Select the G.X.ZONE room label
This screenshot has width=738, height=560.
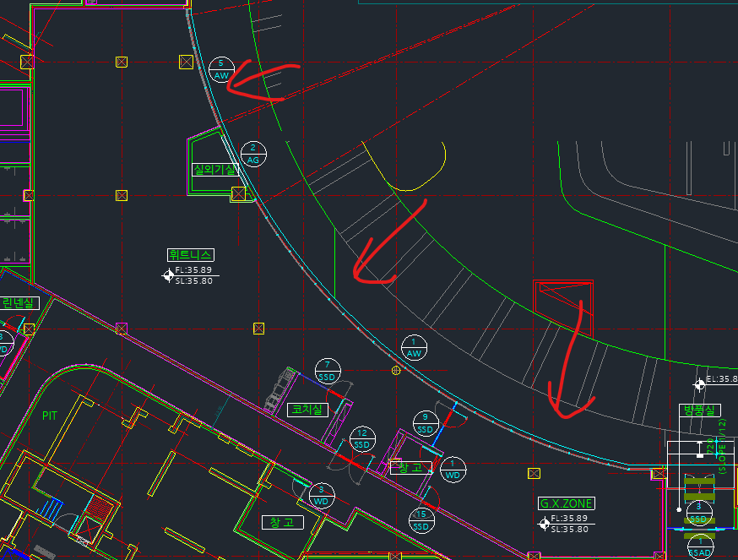(x=567, y=503)
